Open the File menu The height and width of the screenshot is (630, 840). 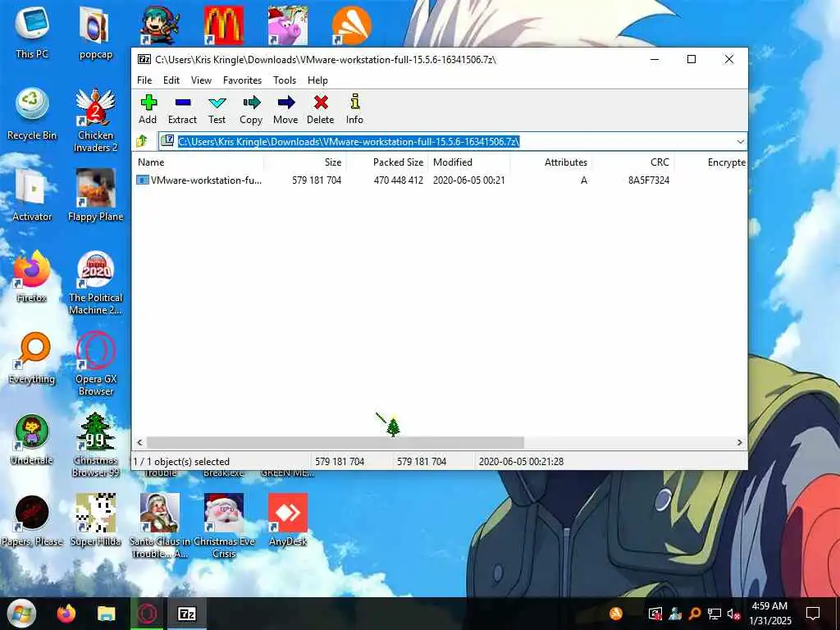pyautogui.click(x=144, y=80)
